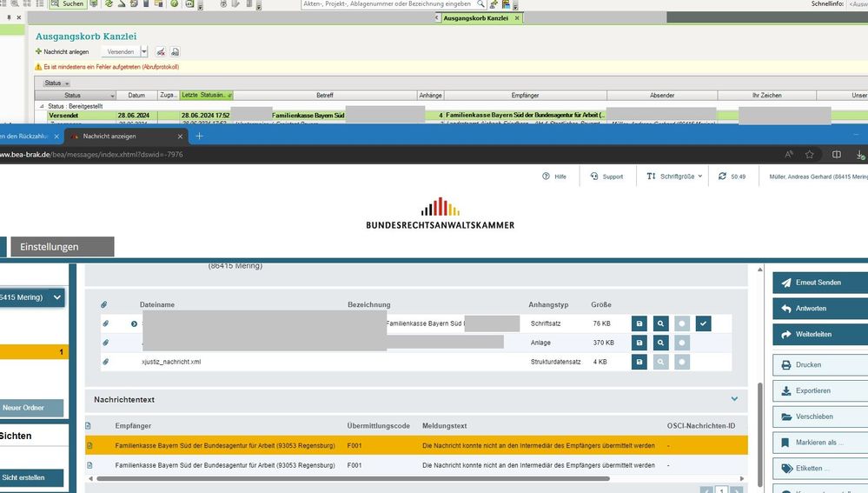Click the greyed magnifier in the Strukturdatensatz row
This screenshot has width=868, height=493.
pyautogui.click(x=660, y=362)
